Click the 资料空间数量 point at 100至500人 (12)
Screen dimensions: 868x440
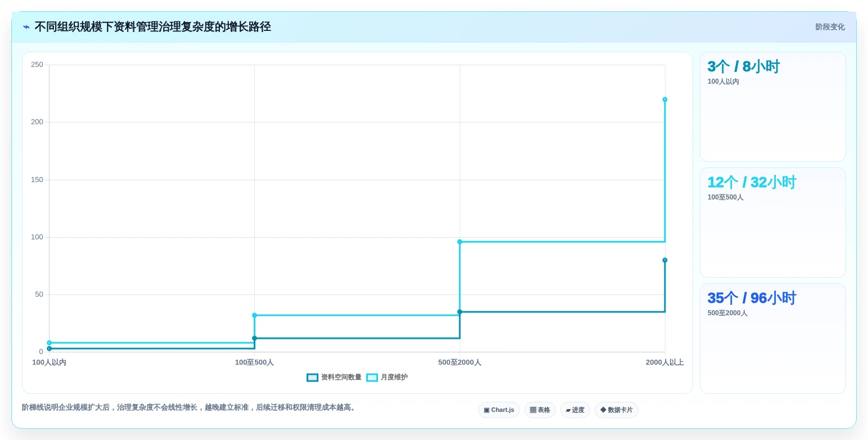click(254, 338)
